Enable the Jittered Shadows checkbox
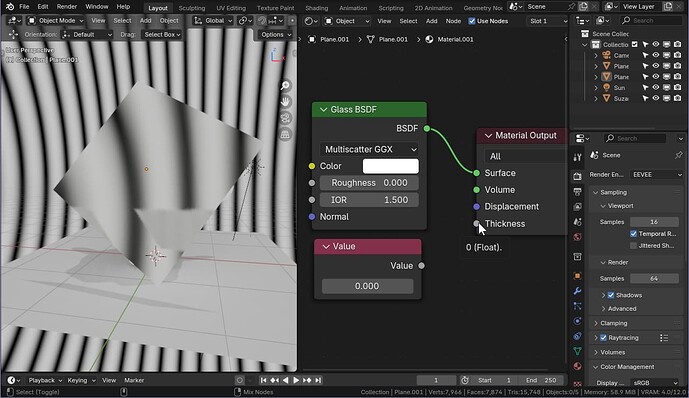Screen dimensions: 689x398 (x=633, y=246)
